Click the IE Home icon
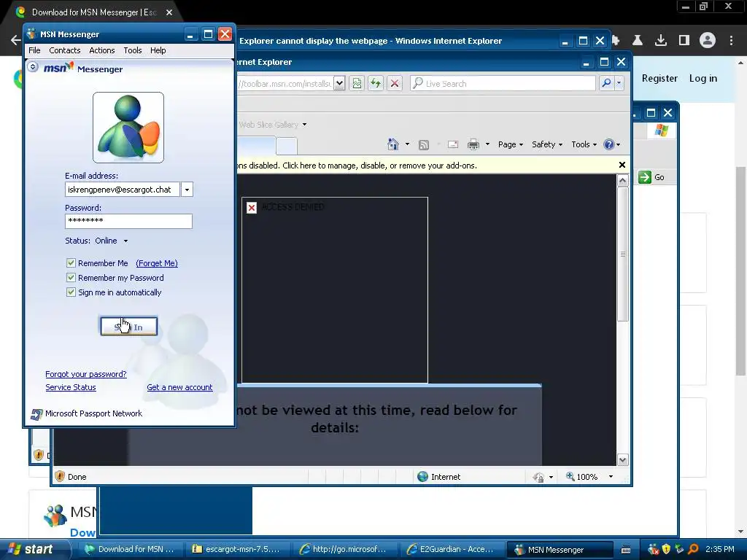Image resolution: width=747 pixels, height=560 pixels. (393, 144)
